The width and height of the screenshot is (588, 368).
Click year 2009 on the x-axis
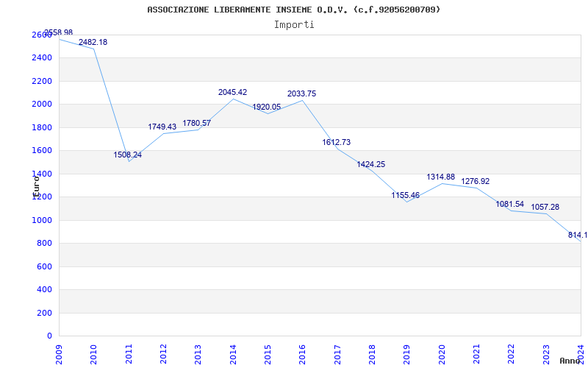pyautogui.click(x=60, y=352)
